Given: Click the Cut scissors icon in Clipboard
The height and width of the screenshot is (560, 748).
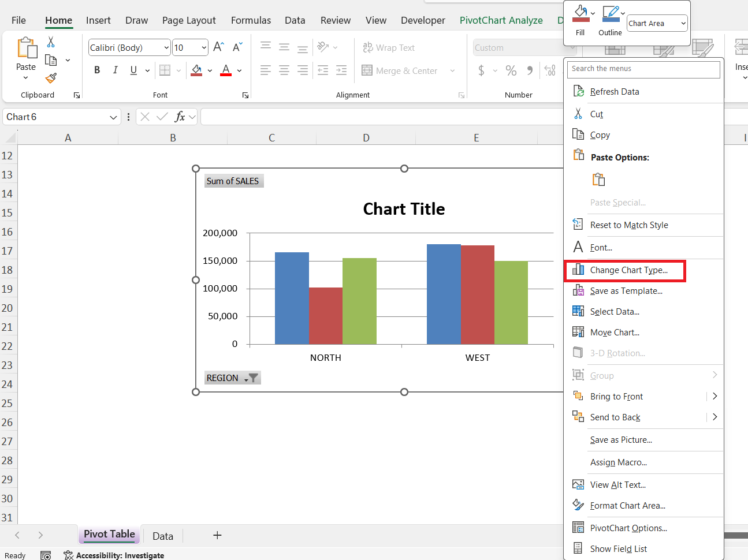Looking at the screenshot, I should 51,42.
